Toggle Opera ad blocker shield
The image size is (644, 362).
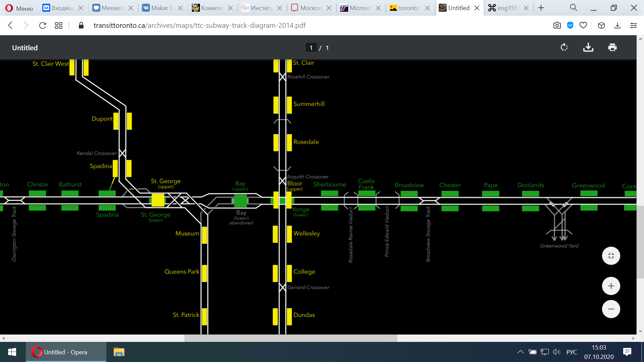(570, 25)
